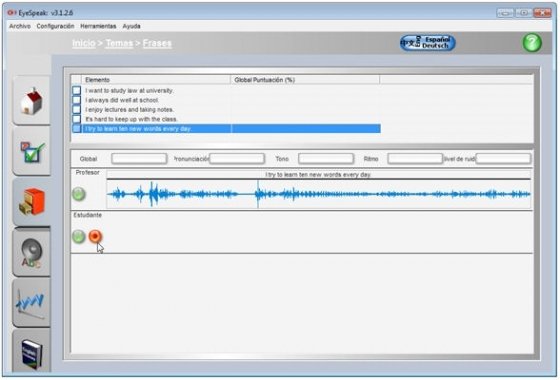This screenshot has height=380, width=560.
Task: Click the green help question mark icon
Action: (x=532, y=43)
